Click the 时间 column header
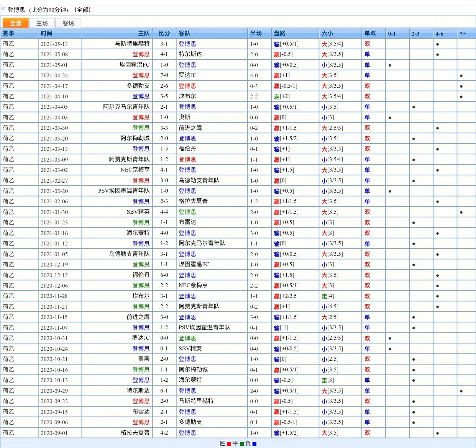 (x=46, y=33)
